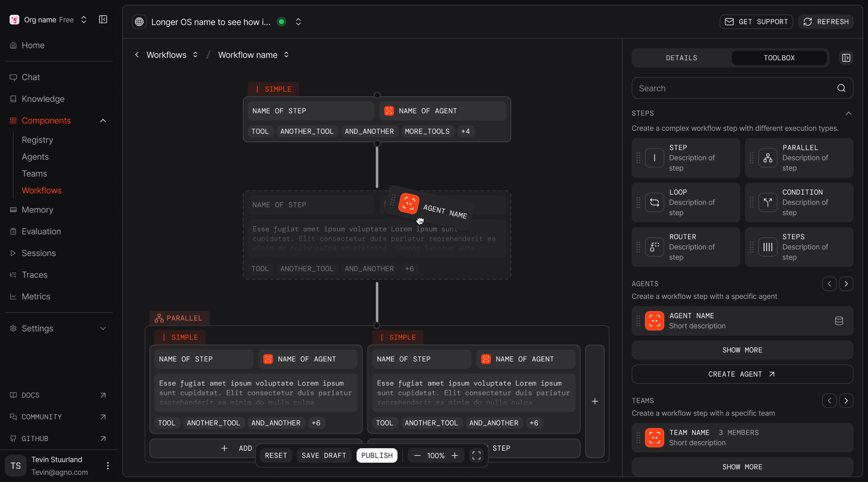Screen dimensions: 868x482
Task: Collapse the STEPS toolbox section
Action: [x=848, y=113]
